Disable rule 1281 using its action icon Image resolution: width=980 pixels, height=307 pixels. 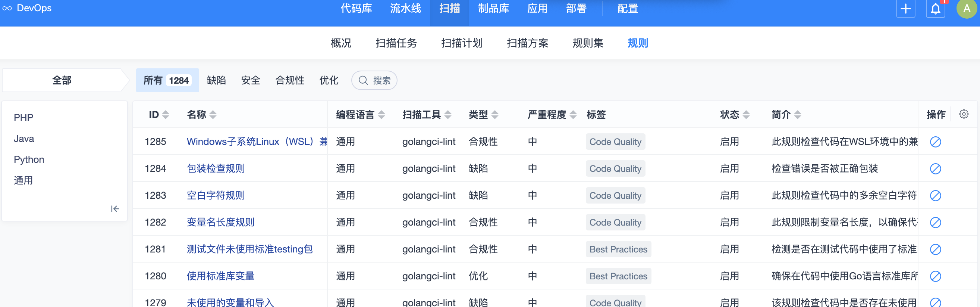(935, 249)
